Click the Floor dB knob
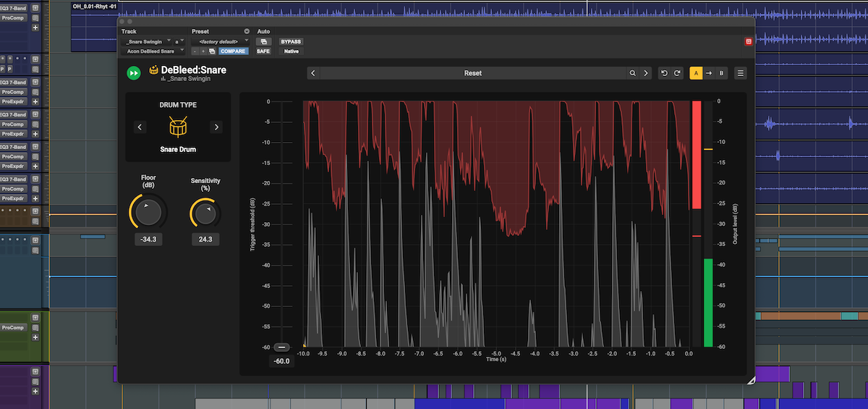Viewport: 868px width, 409px height. coord(148,213)
